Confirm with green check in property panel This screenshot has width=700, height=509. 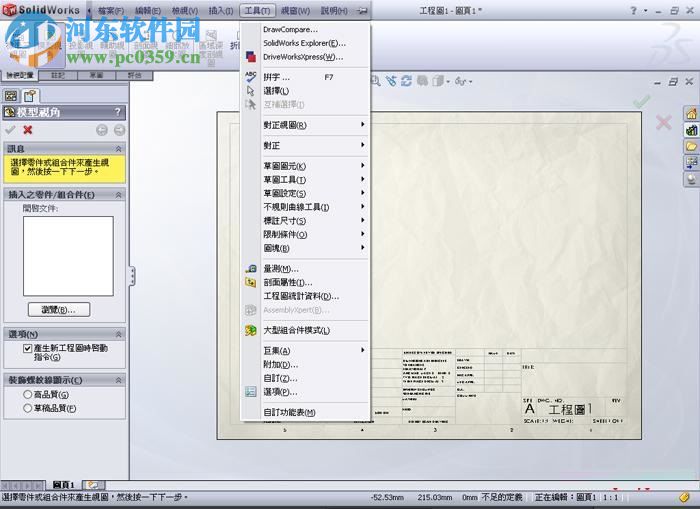10,130
